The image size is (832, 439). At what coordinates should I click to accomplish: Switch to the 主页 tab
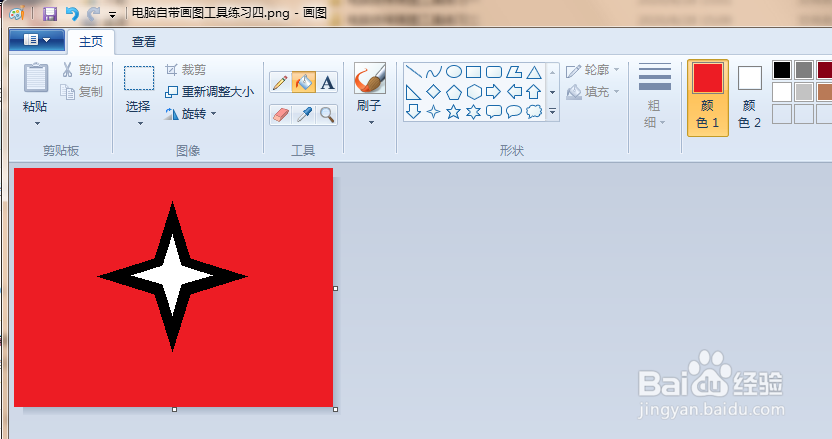tap(91, 42)
